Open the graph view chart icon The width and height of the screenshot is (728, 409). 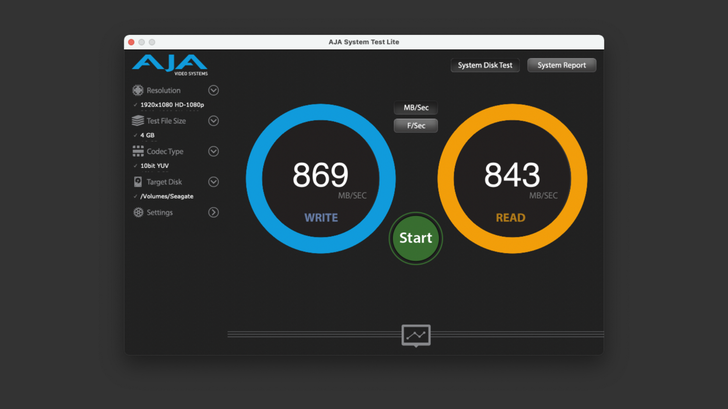click(x=416, y=335)
